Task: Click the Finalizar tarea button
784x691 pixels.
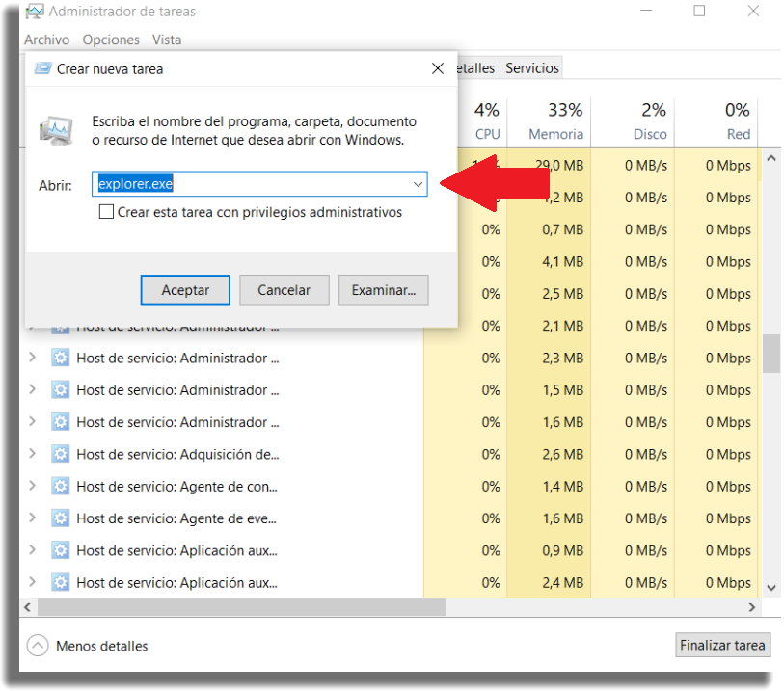Action: coord(722,645)
